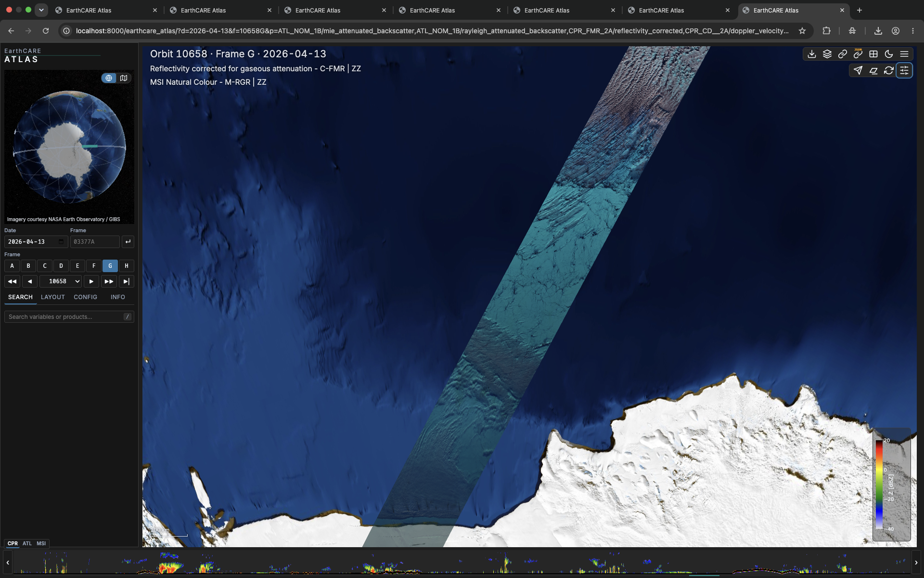Click the MSI Natural Colour M-RGR label
Image resolution: width=924 pixels, height=578 pixels.
tap(208, 82)
